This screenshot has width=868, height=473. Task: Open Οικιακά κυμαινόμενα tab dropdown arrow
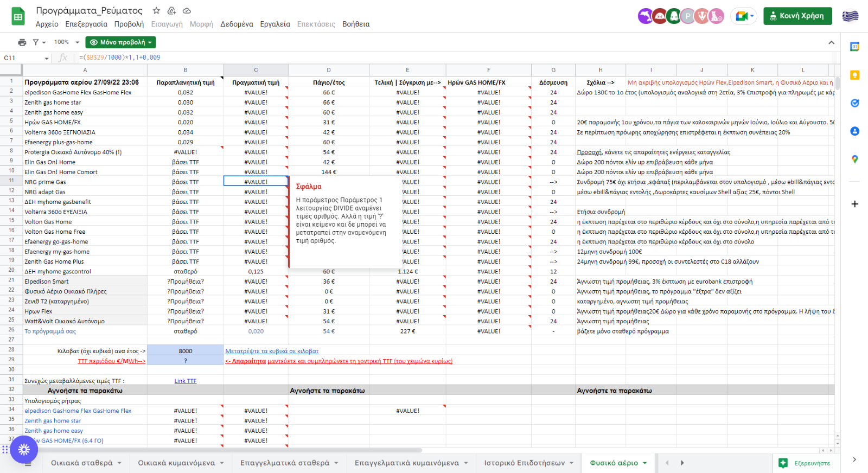[x=222, y=463]
